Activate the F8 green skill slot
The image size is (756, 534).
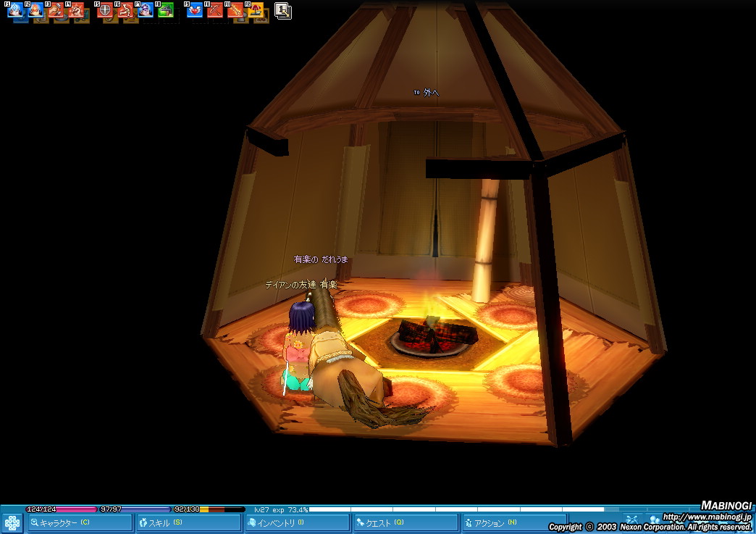(166, 9)
